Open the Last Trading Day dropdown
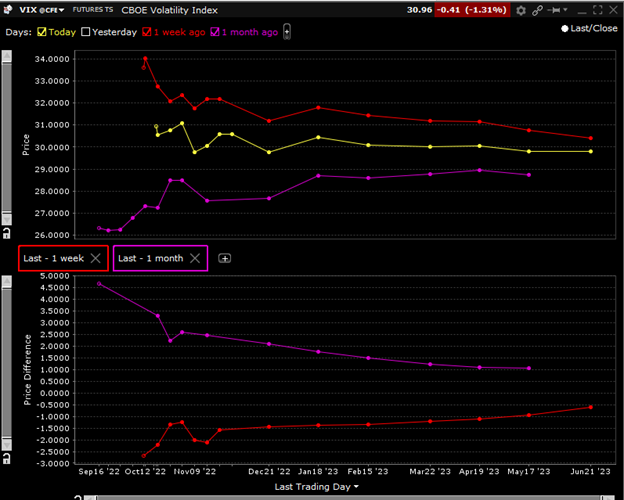The height and width of the screenshot is (500, 624). point(316,487)
